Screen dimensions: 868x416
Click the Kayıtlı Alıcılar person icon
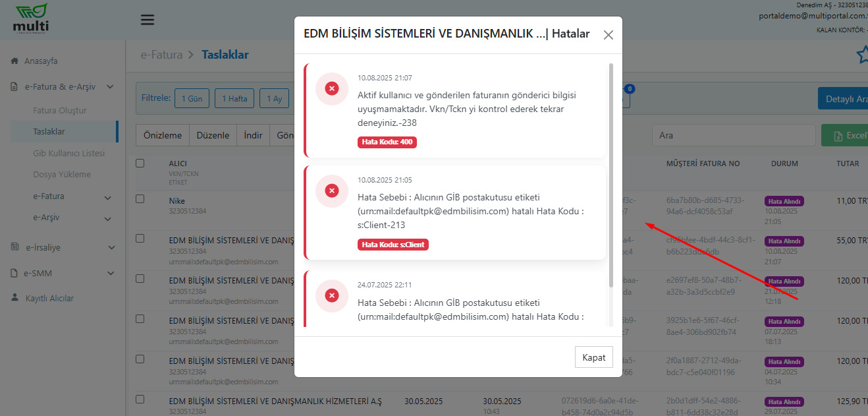click(13, 297)
